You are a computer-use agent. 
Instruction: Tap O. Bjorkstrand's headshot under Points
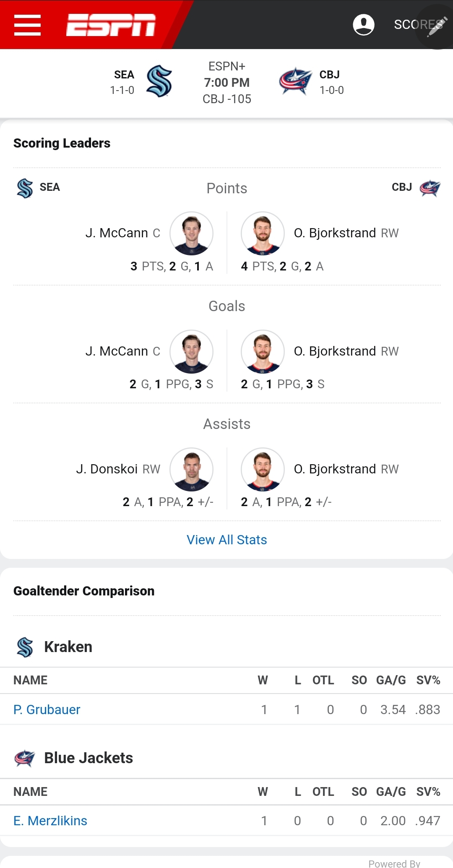(x=263, y=233)
